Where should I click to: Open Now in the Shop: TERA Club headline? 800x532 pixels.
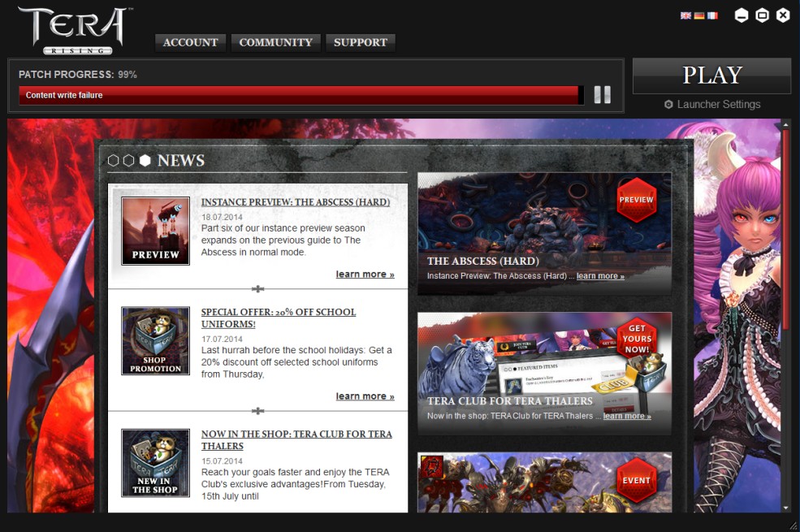pos(296,439)
